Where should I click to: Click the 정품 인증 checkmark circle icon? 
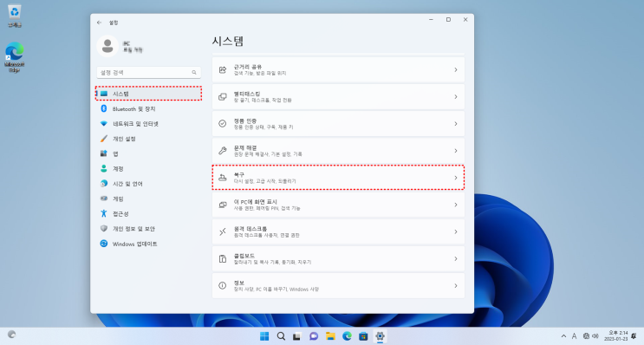click(x=223, y=124)
